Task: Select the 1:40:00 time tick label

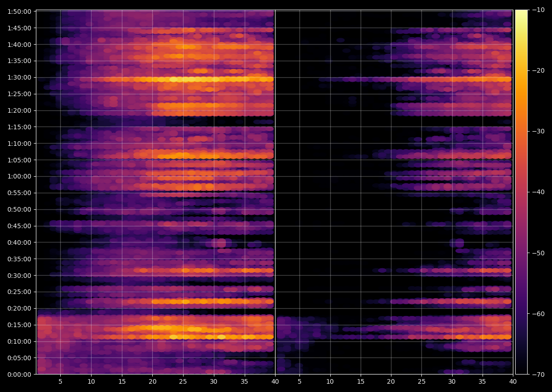Action: pyautogui.click(x=20, y=44)
